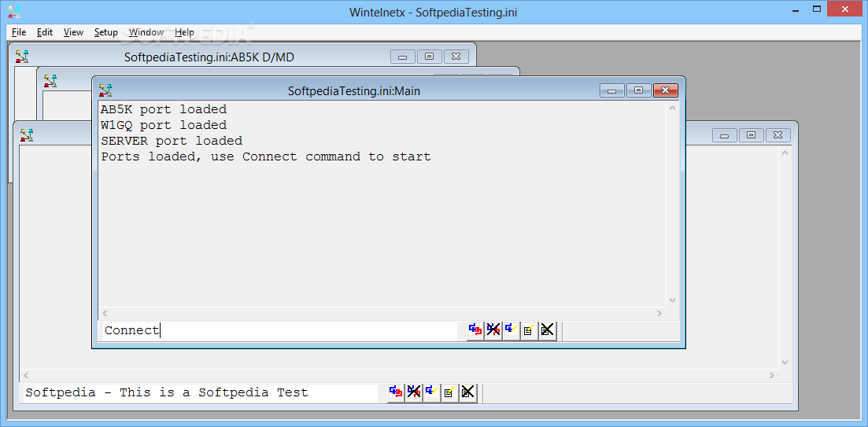Click the rear window's vertical scrollbar down arrow
Screen dimensions: 868x427
click(x=785, y=363)
